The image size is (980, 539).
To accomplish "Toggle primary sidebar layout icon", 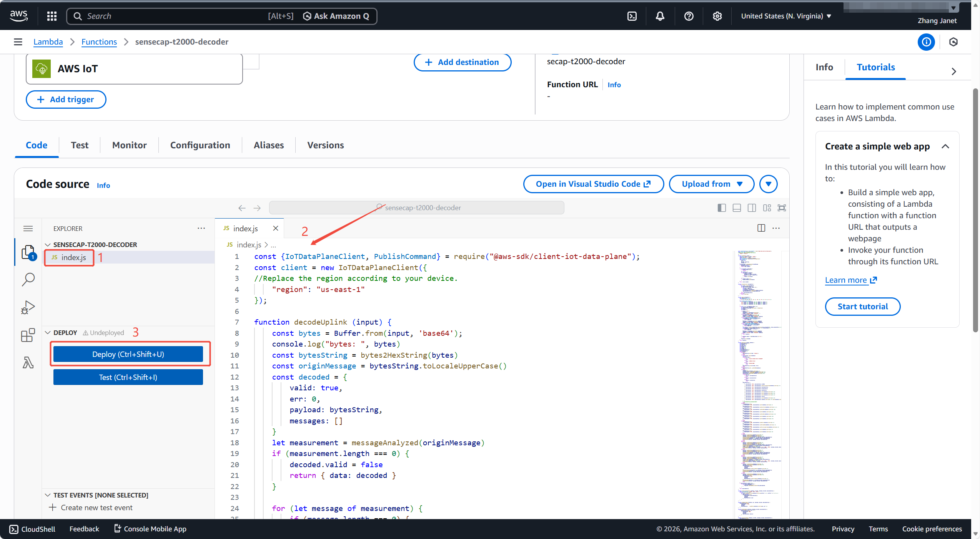I will (x=722, y=208).
